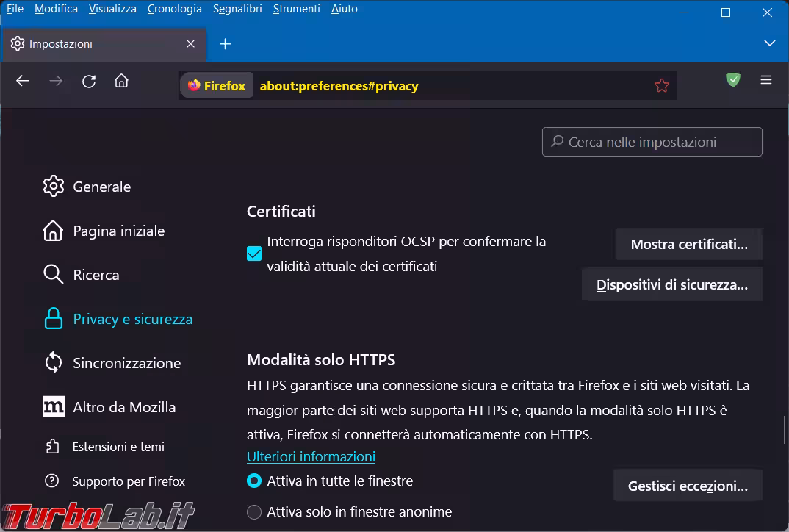This screenshot has width=789, height=532.
Task: Open the Segnalibri menu
Action: pyautogui.click(x=237, y=9)
